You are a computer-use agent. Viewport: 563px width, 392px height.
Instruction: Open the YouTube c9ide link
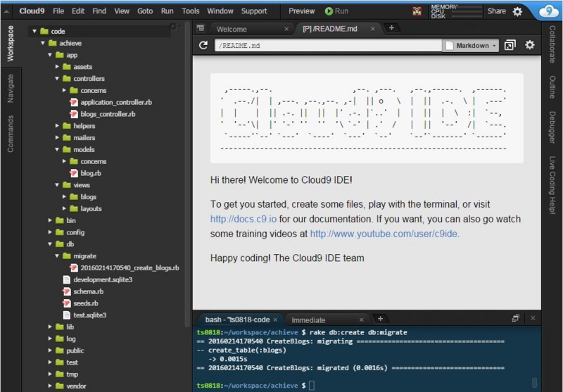point(384,234)
